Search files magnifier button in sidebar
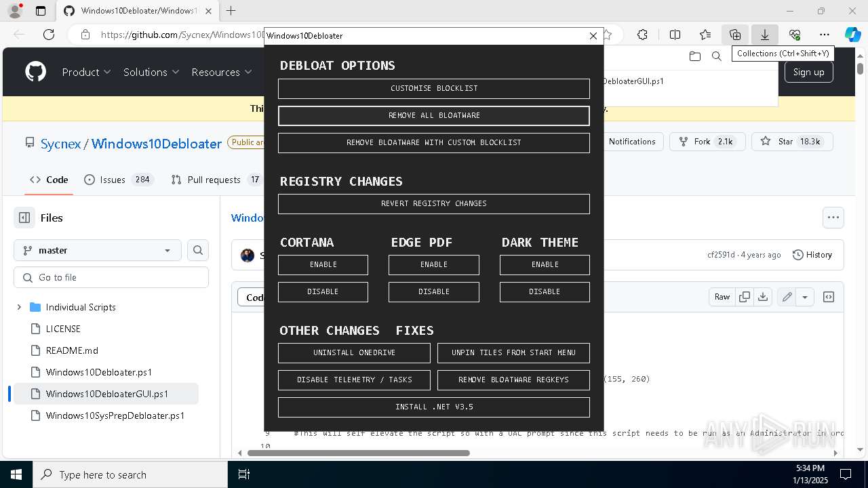Screen dimensions: 868x488 click(198, 250)
